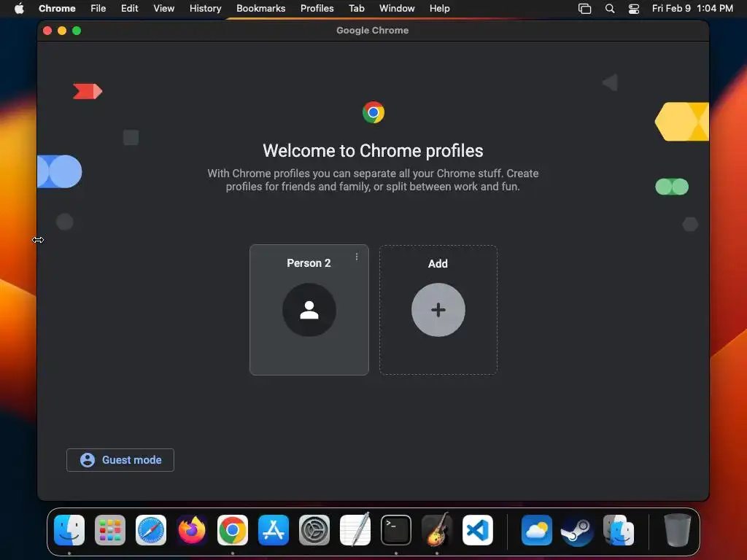Click the Chrome logo above the welcome heading

point(373,112)
